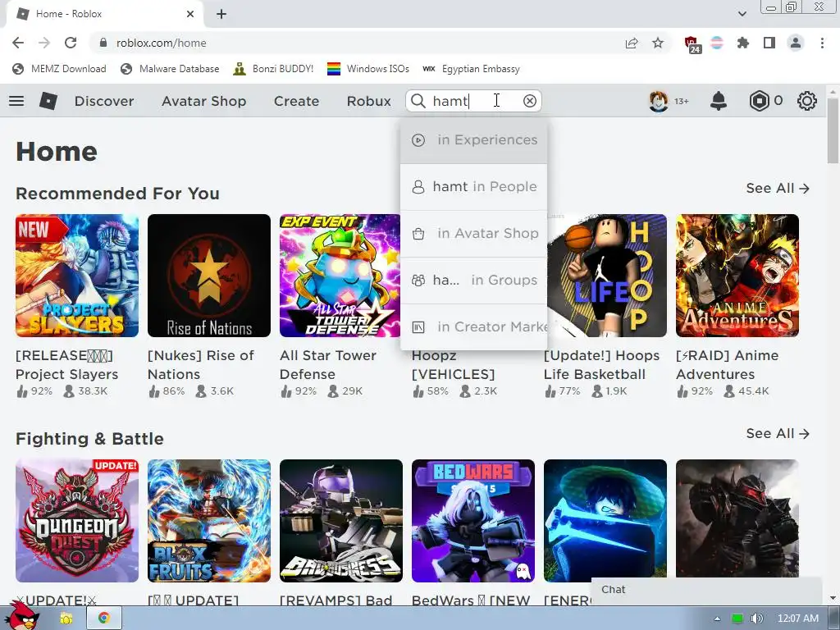
Task: Go forward in browser history
Action: tap(44, 43)
